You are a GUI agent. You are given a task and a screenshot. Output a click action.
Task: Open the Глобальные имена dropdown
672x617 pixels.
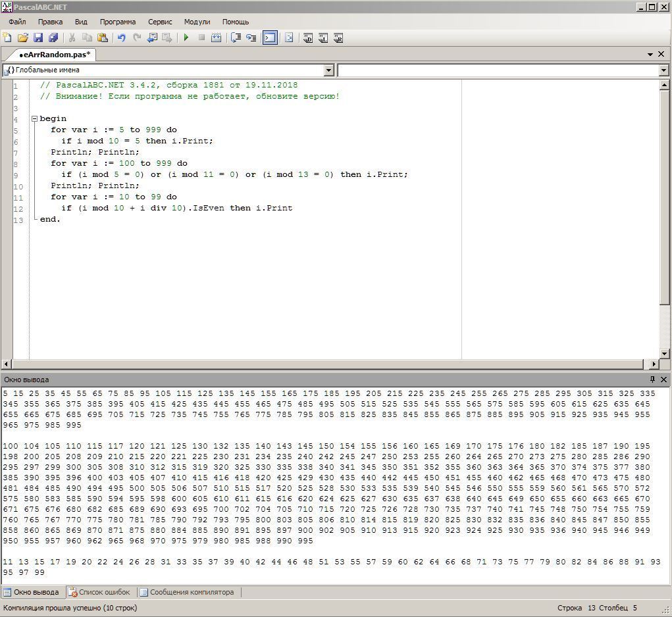point(329,70)
